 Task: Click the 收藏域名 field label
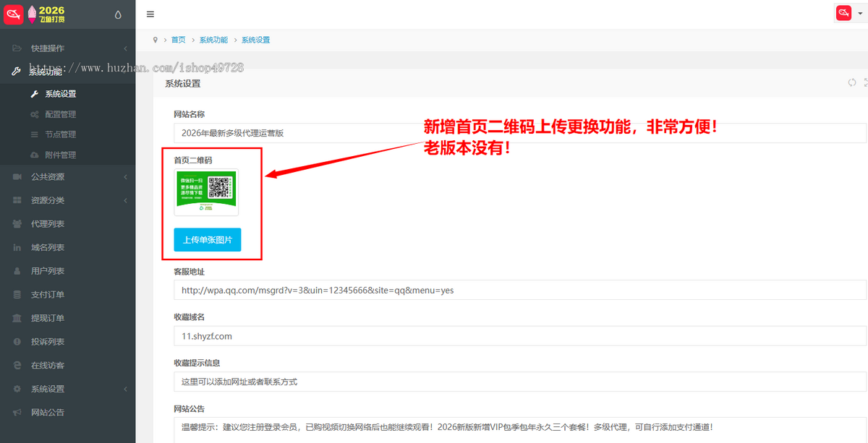189,317
